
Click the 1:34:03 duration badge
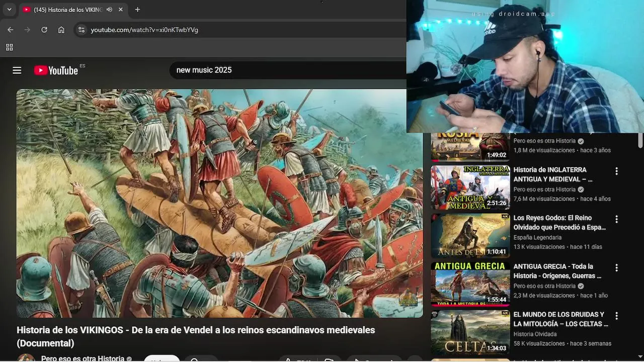497,348
